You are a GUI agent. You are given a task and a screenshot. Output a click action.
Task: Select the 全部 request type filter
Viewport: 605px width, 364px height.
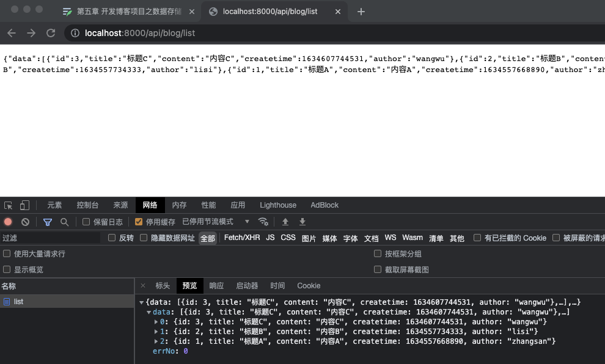[x=208, y=238]
